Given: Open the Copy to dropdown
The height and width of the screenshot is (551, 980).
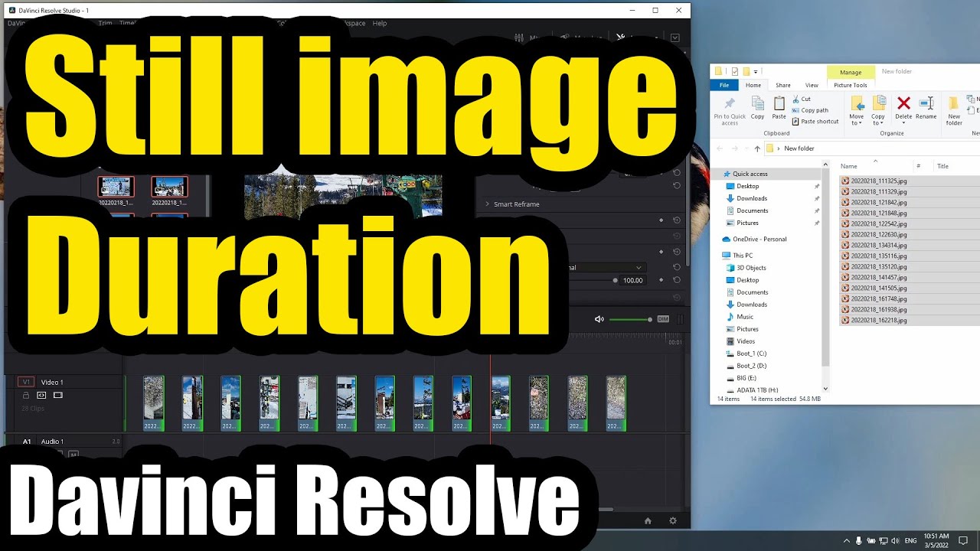Looking at the screenshot, I should [878, 111].
